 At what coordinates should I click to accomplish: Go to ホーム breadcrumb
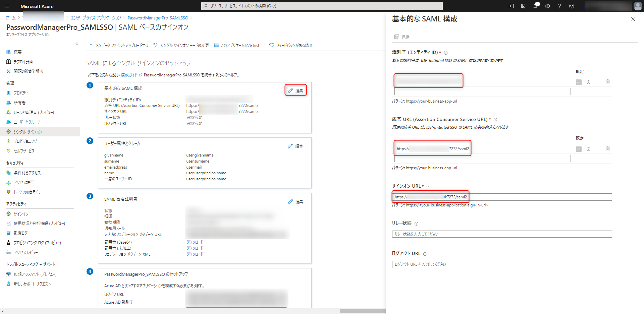[11, 18]
